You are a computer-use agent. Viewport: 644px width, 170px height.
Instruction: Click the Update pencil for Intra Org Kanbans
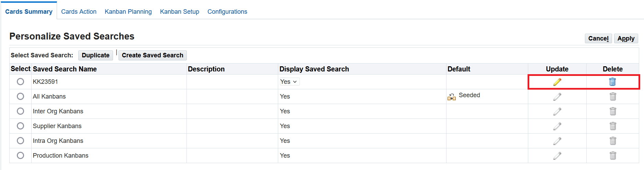click(557, 141)
